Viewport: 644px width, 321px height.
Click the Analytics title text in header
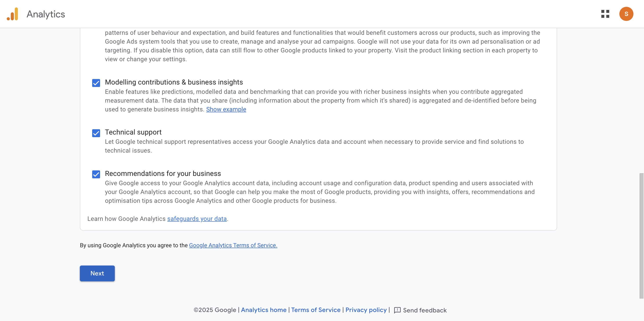pyautogui.click(x=46, y=14)
